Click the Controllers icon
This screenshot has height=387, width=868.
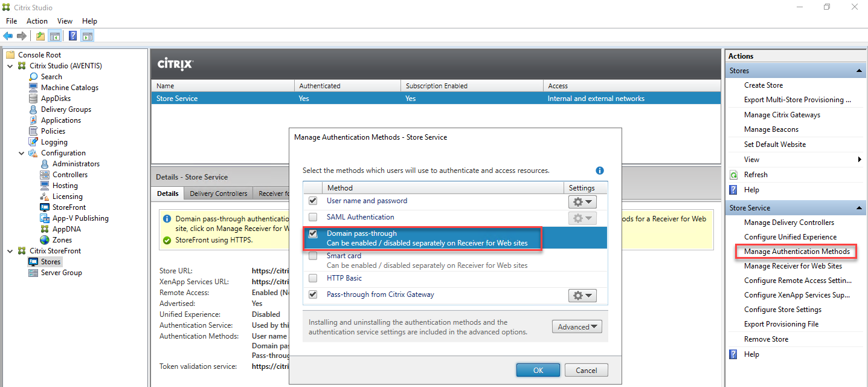click(x=45, y=175)
